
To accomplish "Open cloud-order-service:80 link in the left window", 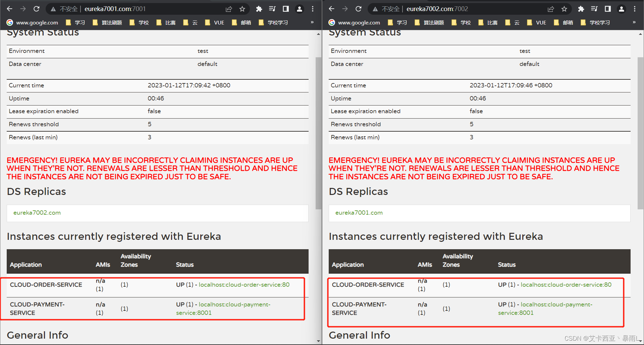I will tap(244, 285).
